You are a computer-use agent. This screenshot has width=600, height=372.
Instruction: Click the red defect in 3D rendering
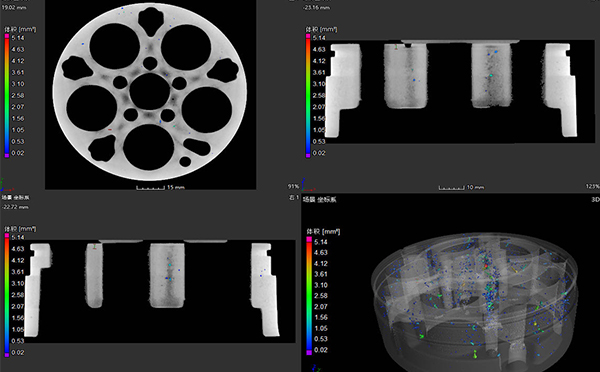486,265
